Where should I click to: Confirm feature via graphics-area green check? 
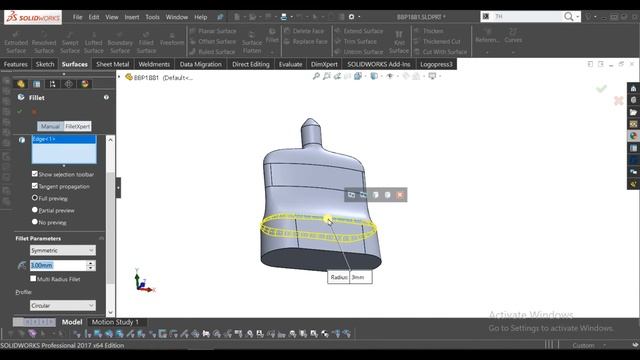[x=601, y=89]
